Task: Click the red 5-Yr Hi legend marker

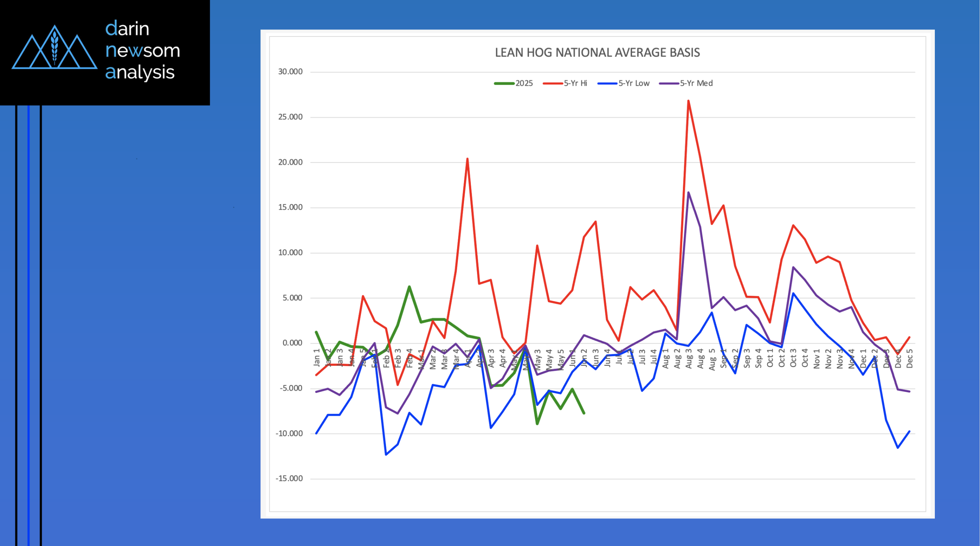Action: point(552,83)
